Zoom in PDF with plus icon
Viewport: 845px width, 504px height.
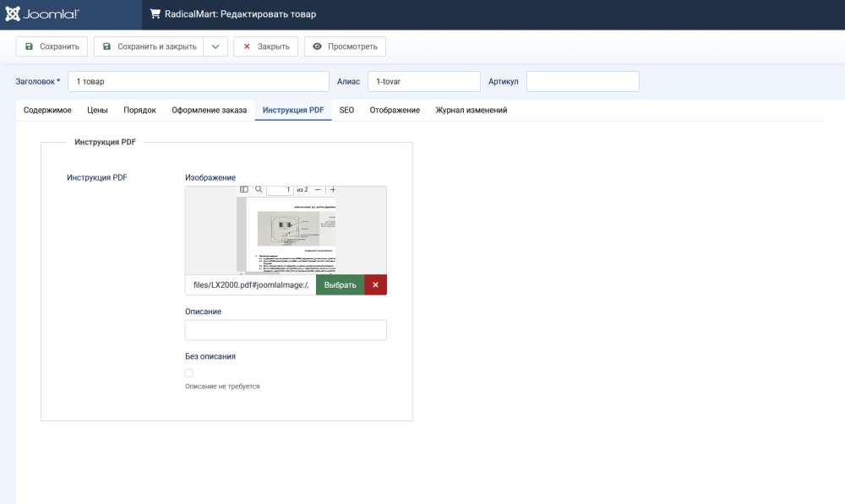332,190
